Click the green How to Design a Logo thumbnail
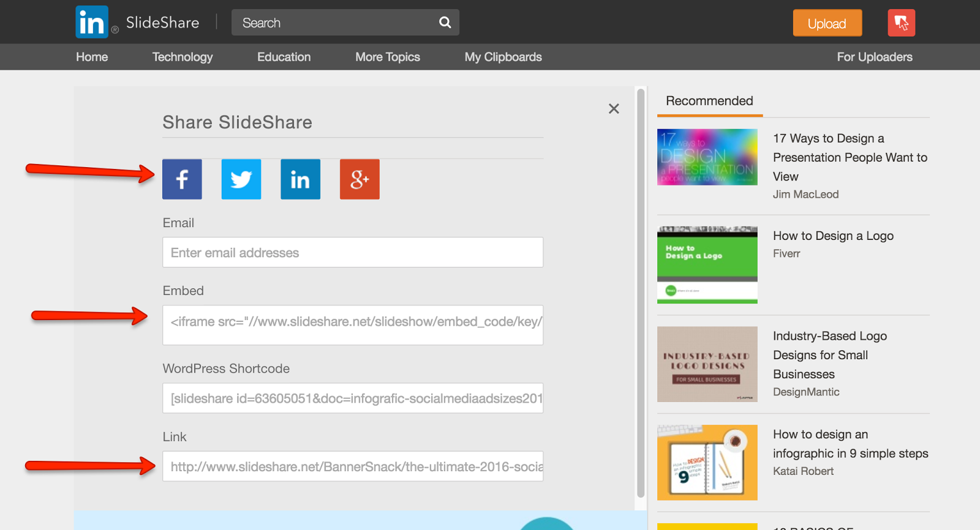Viewport: 980px width, 530px height. tap(707, 265)
